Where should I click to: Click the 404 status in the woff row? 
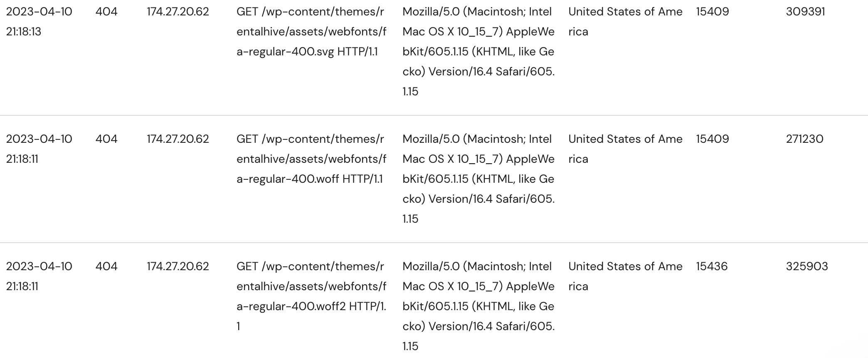[106, 139]
